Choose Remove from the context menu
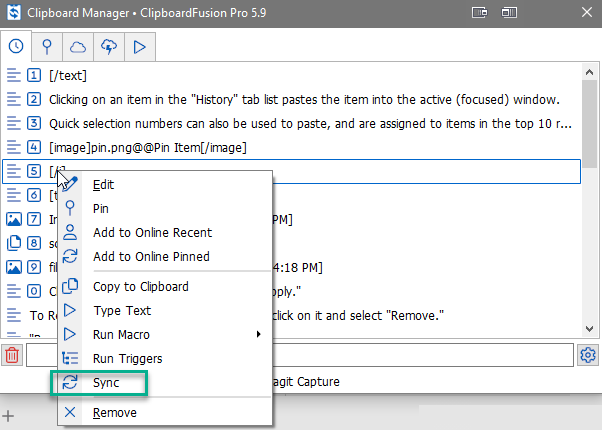 (165, 413)
